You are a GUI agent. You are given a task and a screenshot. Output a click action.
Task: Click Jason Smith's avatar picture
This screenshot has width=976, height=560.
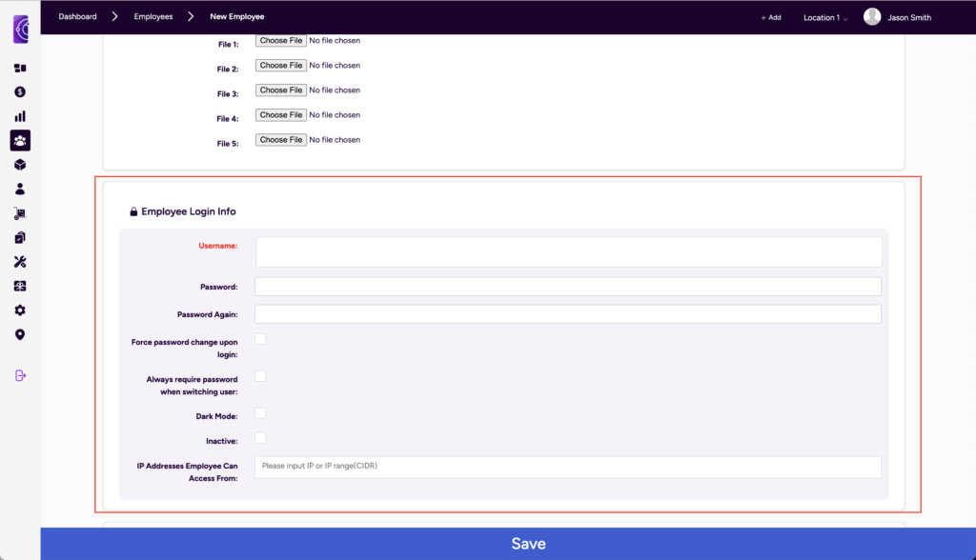click(872, 17)
